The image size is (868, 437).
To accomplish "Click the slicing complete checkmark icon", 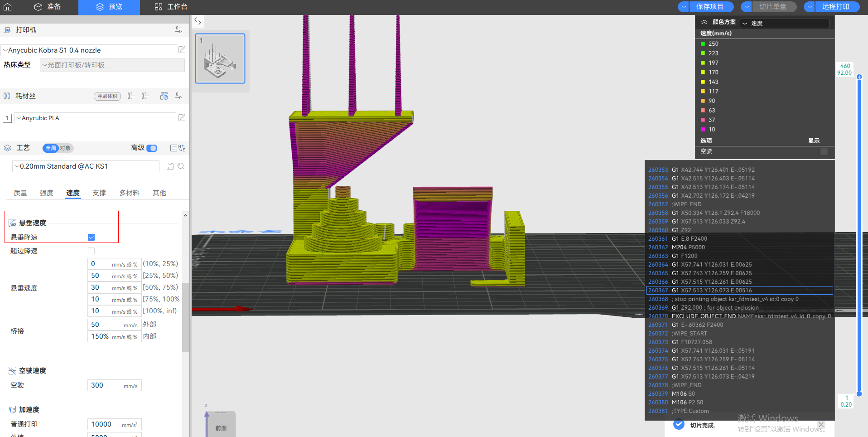I will 679,425.
